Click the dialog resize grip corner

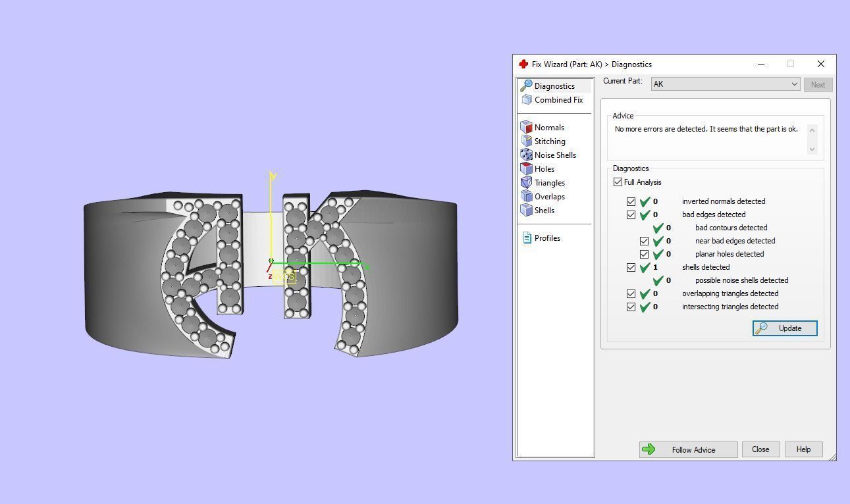[832, 457]
